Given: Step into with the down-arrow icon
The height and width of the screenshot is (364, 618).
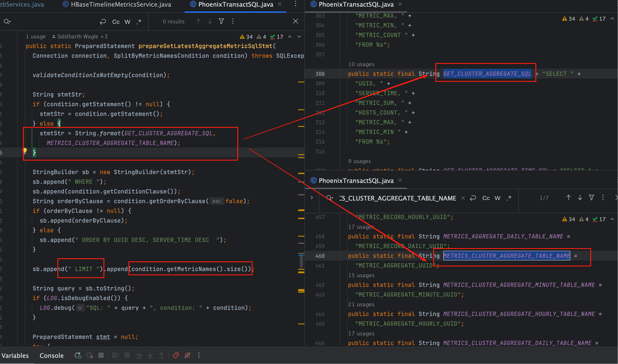Looking at the screenshot, I should pos(150,355).
